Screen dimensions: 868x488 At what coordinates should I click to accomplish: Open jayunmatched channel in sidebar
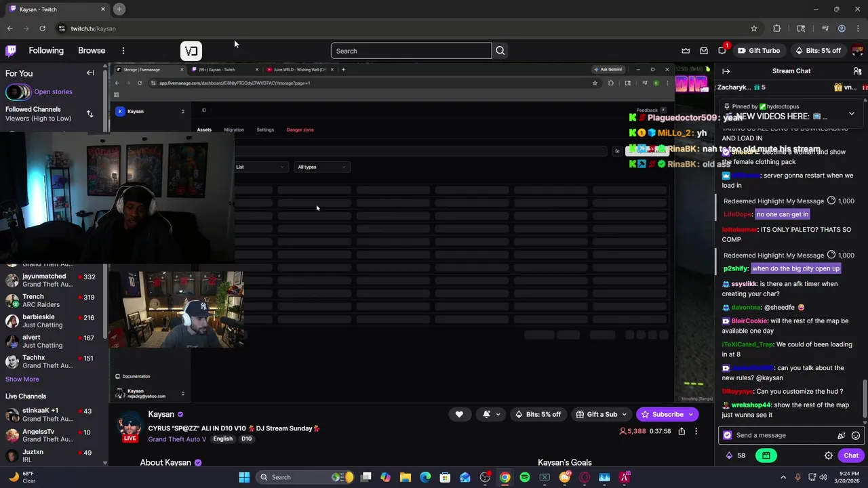(x=53, y=280)
